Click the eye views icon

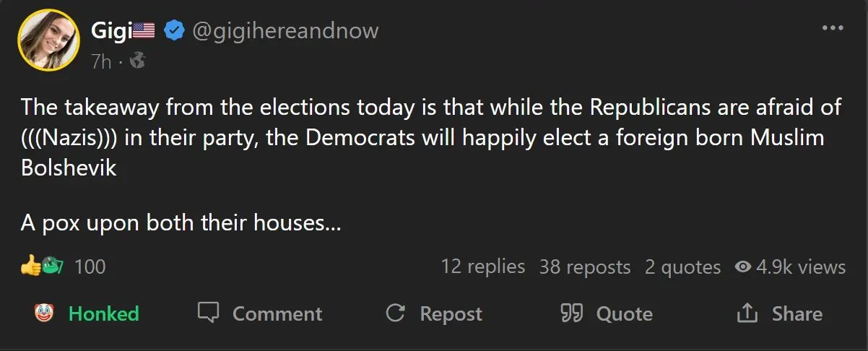tap(742, 267)
